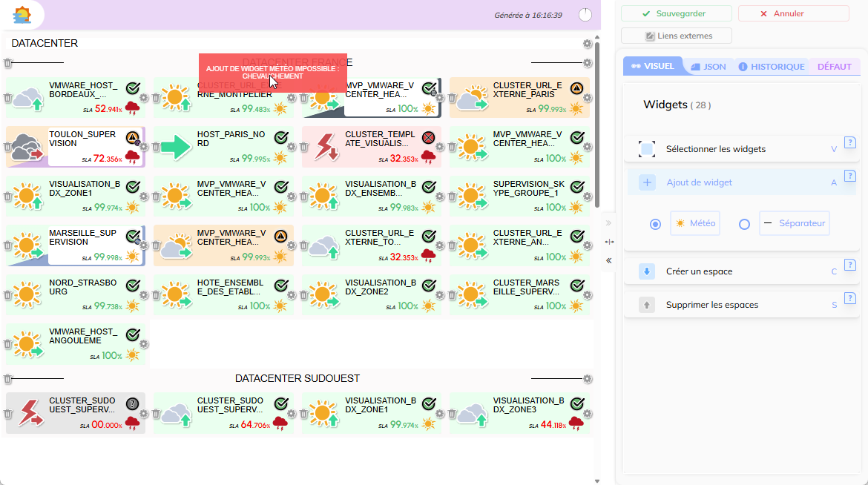The image size is (868, 485).
Task: Collapse side panel with double-left chevron
Action: 609,260
